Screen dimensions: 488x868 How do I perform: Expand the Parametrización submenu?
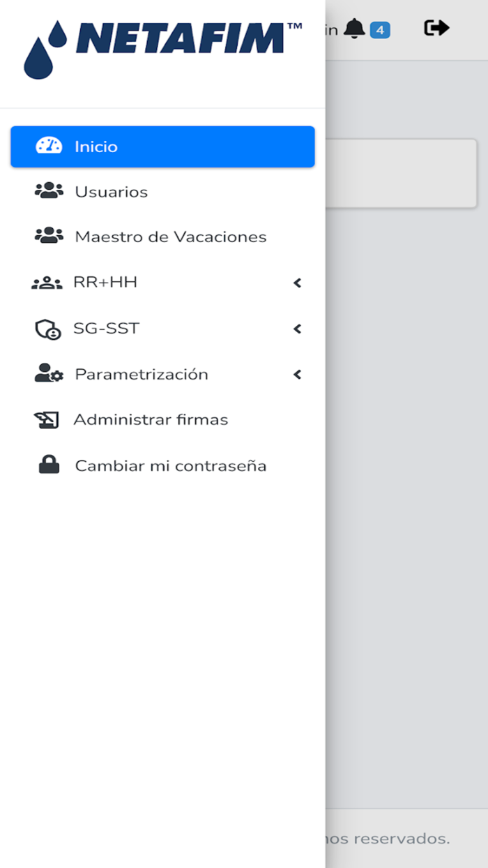coord(297,374)
